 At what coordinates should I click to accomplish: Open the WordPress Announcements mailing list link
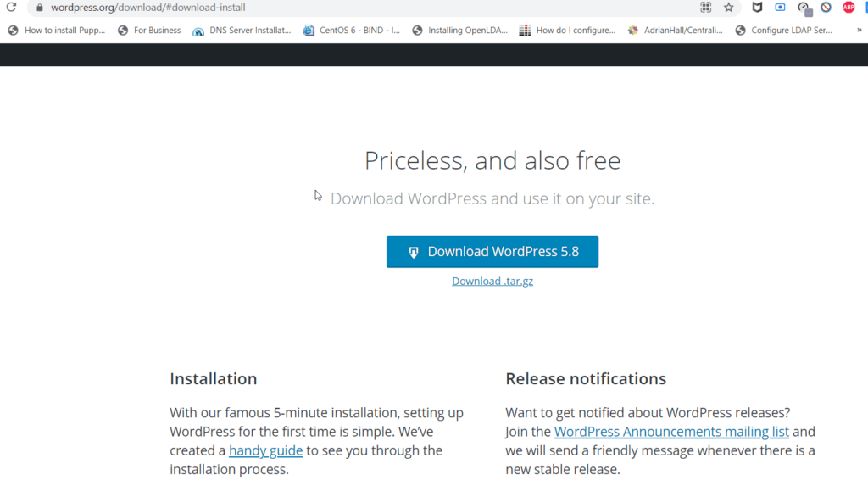(x=671, y=432)
